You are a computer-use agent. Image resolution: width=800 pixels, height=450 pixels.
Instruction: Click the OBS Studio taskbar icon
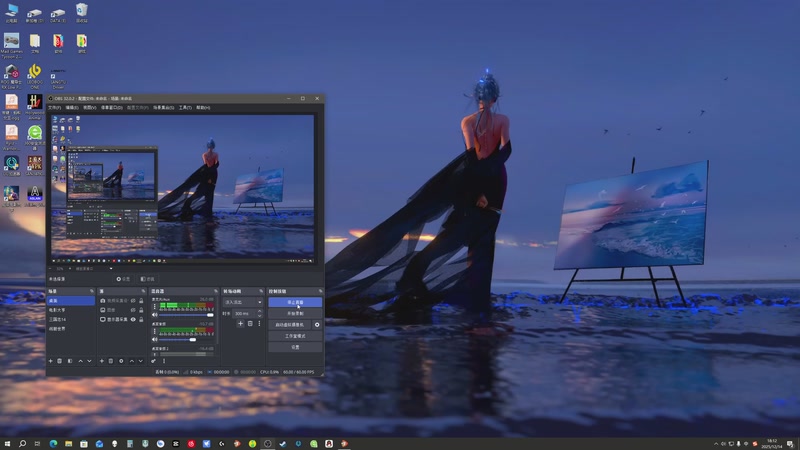click(268, 444)
